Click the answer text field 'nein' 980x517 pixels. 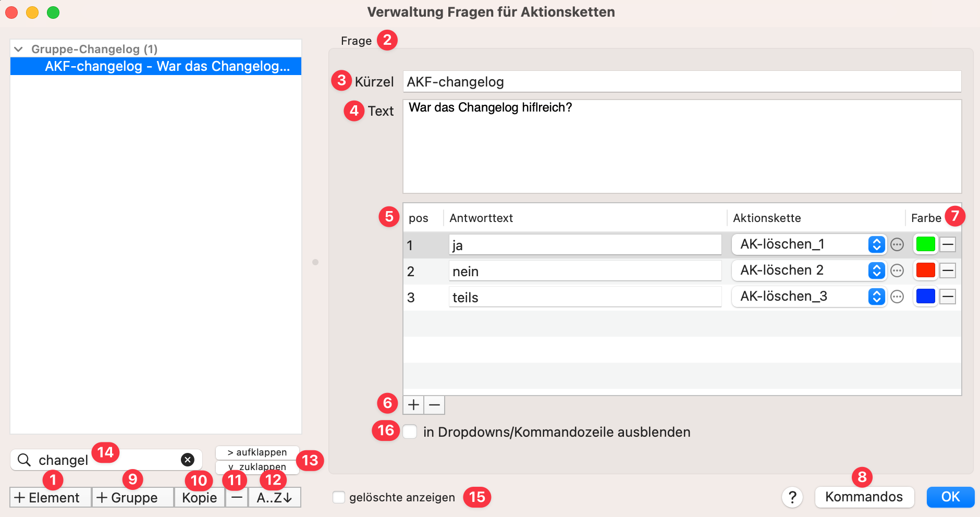tap(585, 270)
